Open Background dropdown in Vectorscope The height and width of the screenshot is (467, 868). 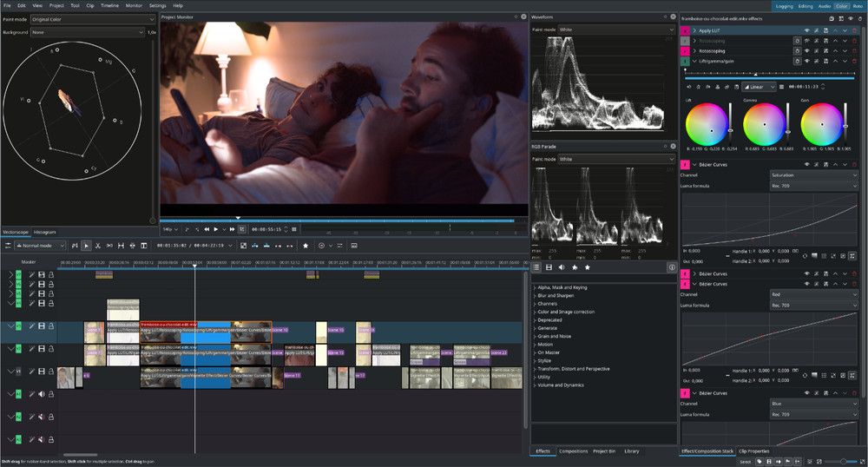[x=88, y=32]
